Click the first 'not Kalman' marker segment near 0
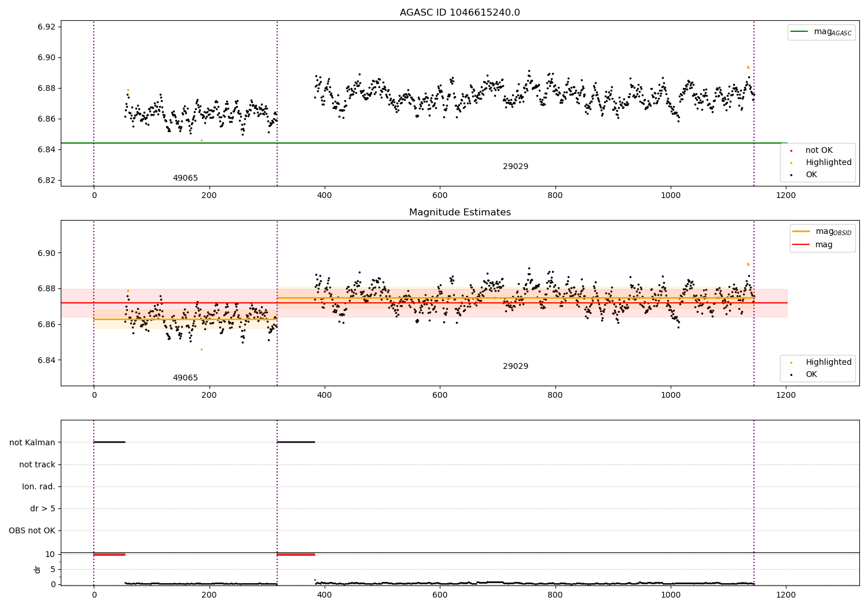 pos(109,442)
